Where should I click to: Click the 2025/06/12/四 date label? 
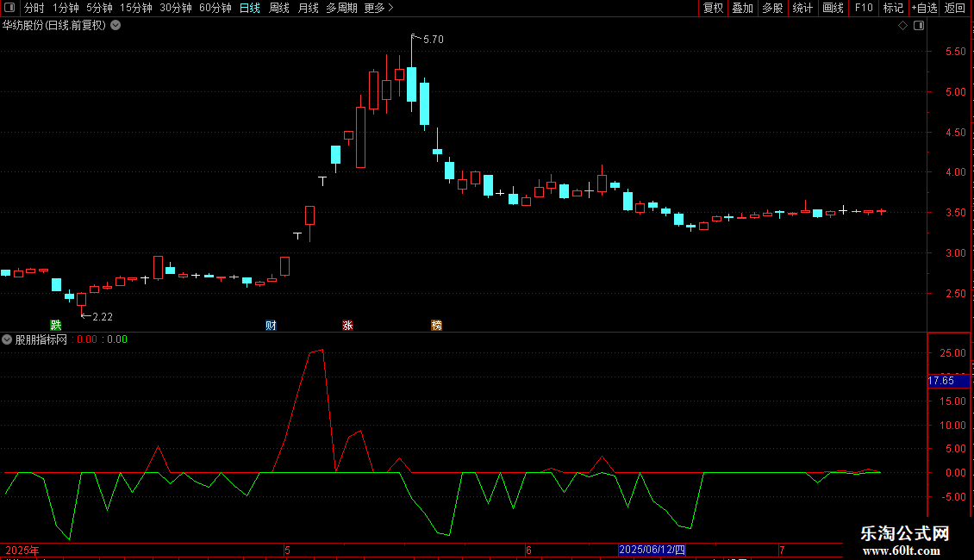[x=652, y=550]
